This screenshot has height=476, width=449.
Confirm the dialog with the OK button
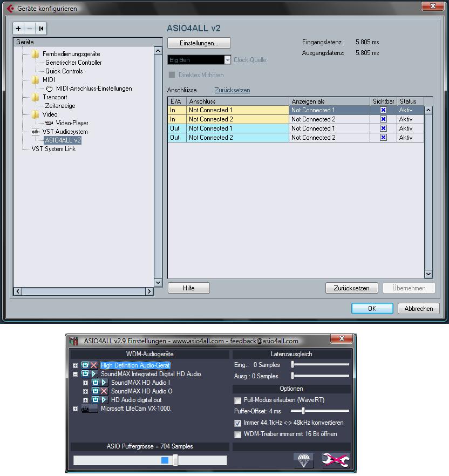click(372, 309)
